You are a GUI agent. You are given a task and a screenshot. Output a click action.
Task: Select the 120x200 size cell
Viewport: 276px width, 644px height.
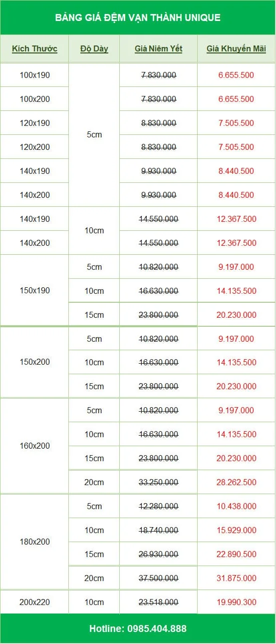pos(34,147)
